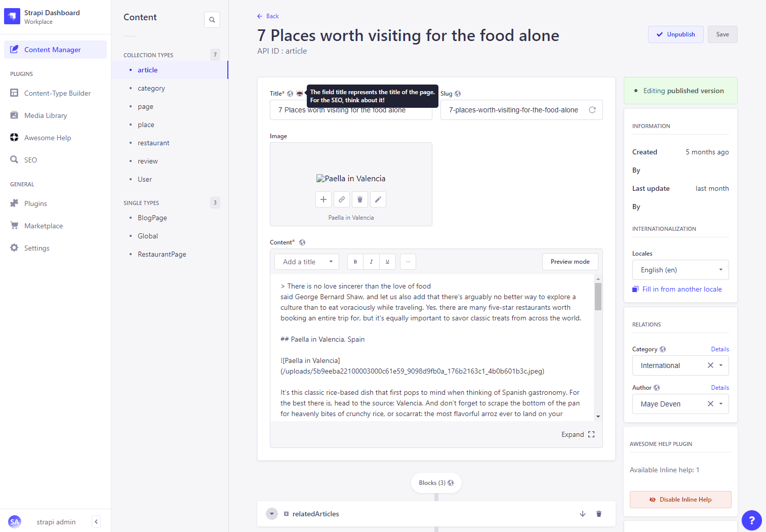This screenshot has width=766, height=532.
Task: Open the Add a title dropdown
Action: tap(307, 262)
